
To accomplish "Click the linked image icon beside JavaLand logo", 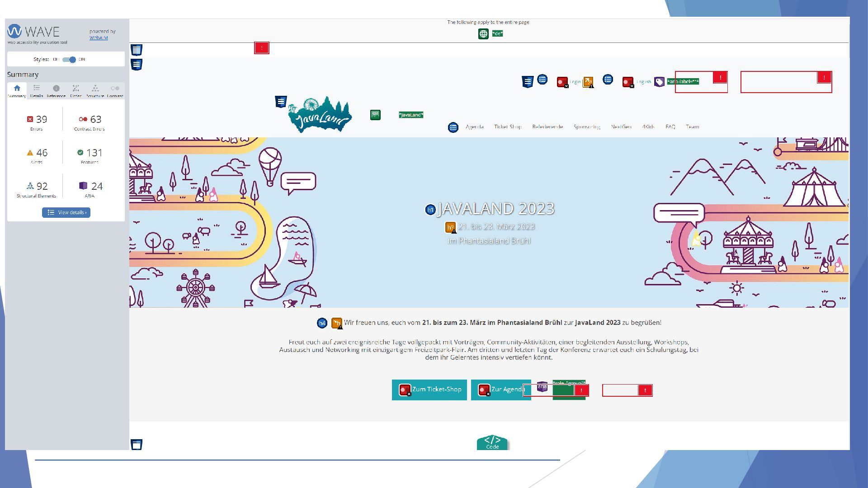I will point(375,115).
